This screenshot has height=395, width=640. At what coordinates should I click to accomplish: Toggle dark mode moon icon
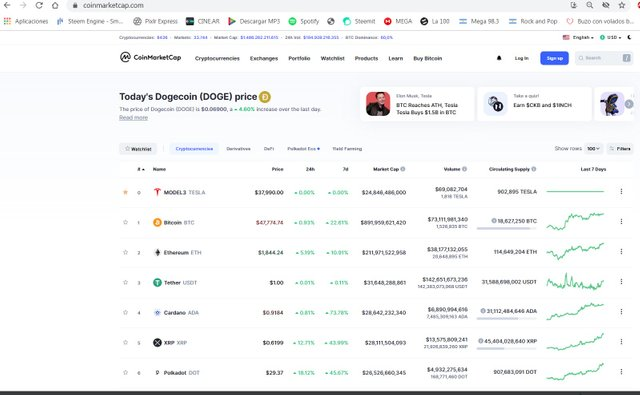[x=629, y=37]
